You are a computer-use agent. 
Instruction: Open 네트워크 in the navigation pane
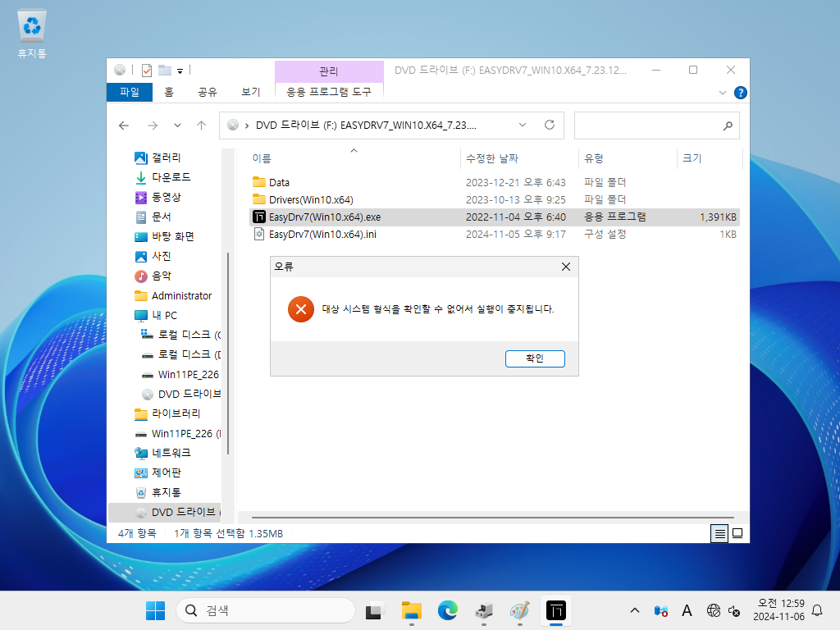click(x=163, y=453)
